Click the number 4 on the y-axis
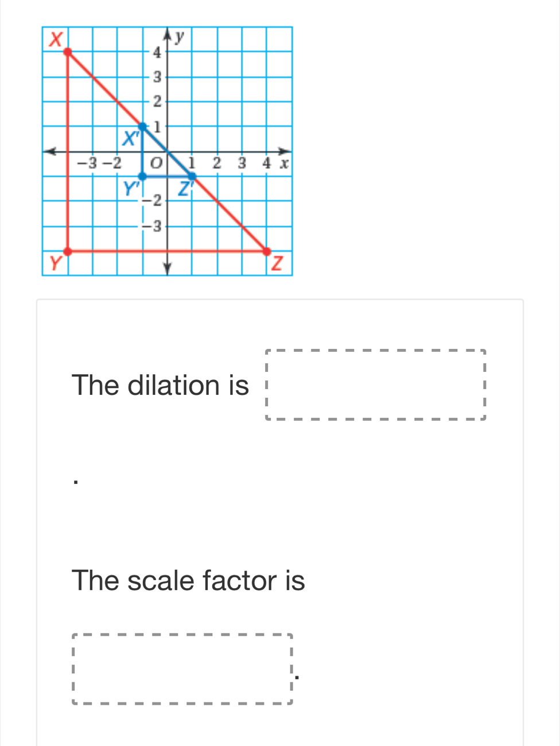560x746 pixels. pyautogui.click(x=155, y=52)
